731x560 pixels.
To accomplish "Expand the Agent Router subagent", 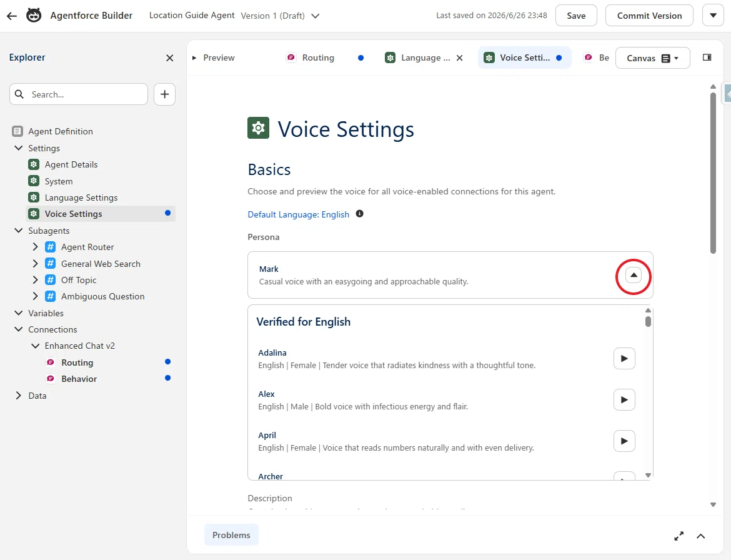I will point(36,247).
